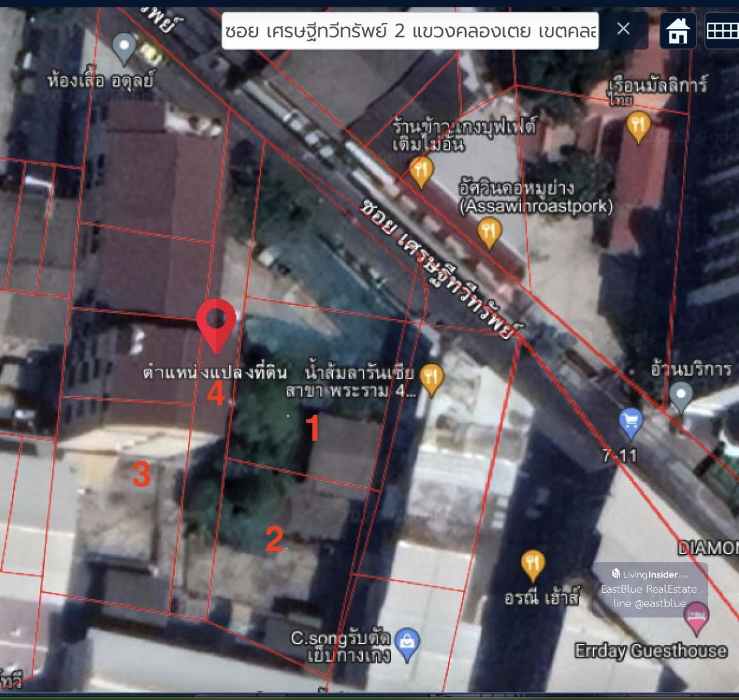
Task: Select land parcel number 1
Action: point(313,428)
